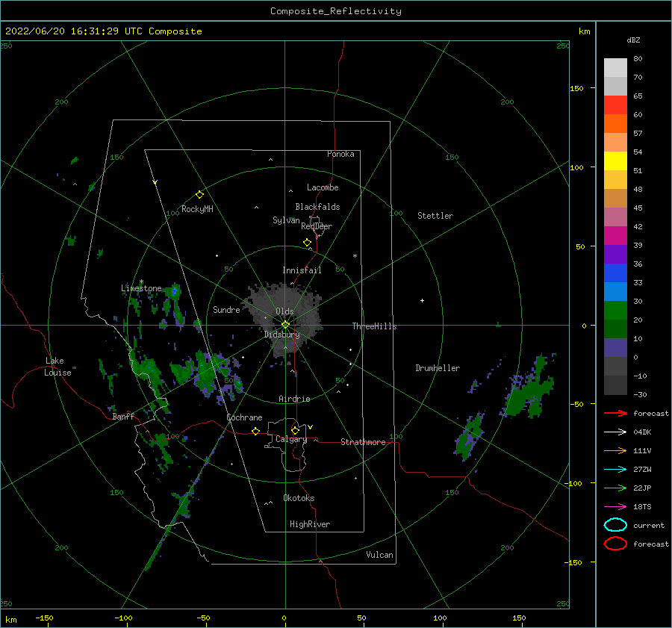Click the Sylvan label
This screenshot has height=628, width=672.
tap(286, 220)
